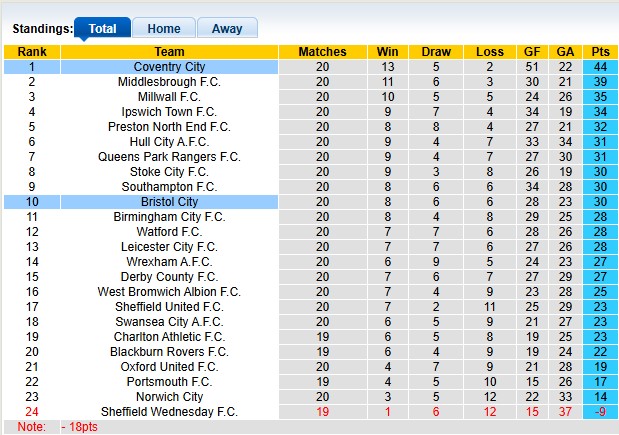Click the Coventry City team link
619x435 pixels.
[x=169, y=67]
